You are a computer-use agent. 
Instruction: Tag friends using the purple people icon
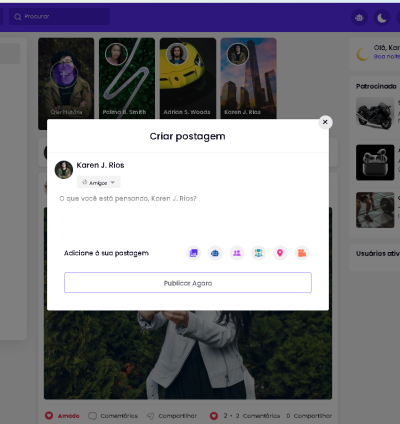pyautogui.click(x=237, y=253)
